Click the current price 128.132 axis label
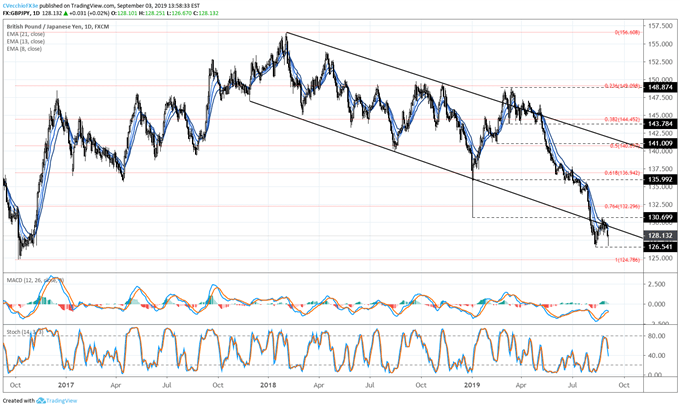Viewport: 680px width, 408px height. tap(660, 235)
